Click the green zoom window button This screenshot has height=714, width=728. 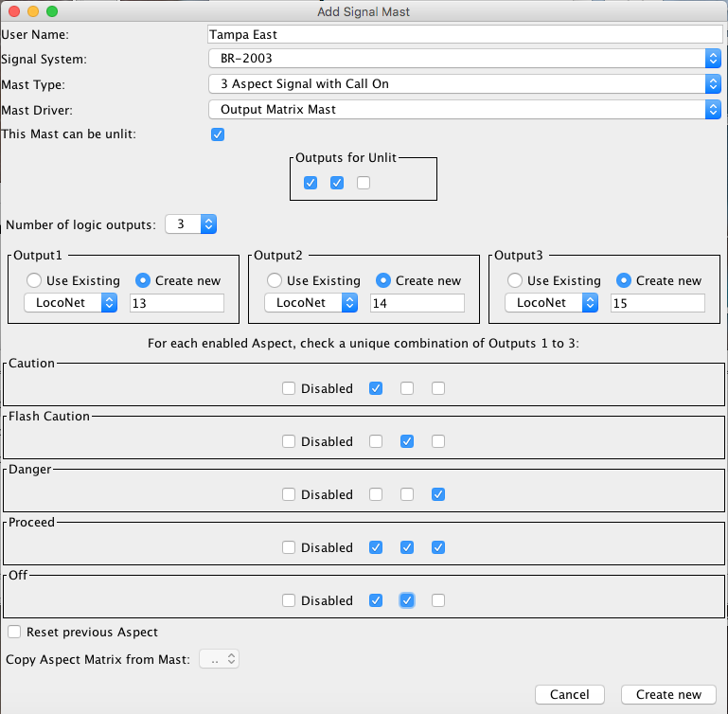(51, 11)
